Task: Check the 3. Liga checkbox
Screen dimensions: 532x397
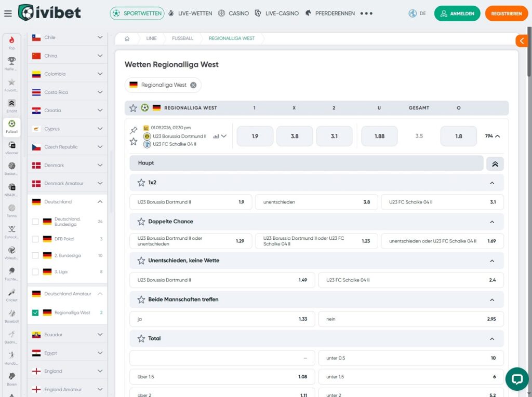Action: pos(35,271)
